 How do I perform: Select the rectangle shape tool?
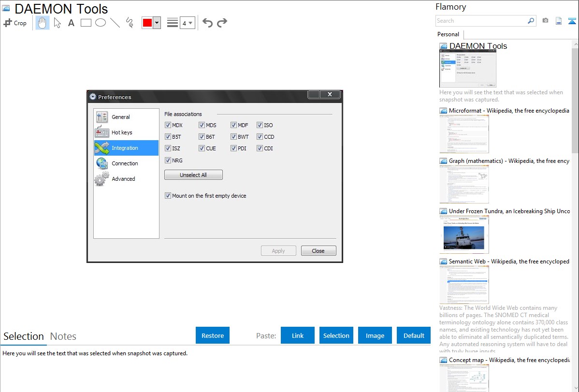pos(86,23)
